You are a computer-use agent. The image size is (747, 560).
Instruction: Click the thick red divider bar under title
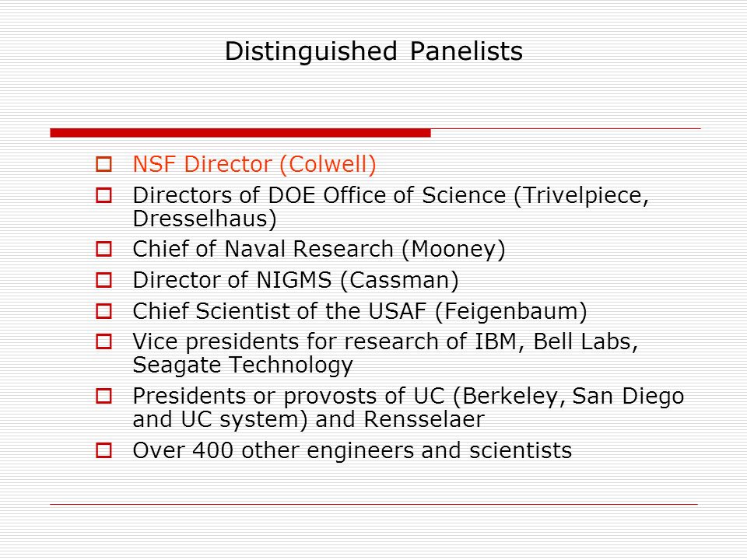(x=240, y=133)
